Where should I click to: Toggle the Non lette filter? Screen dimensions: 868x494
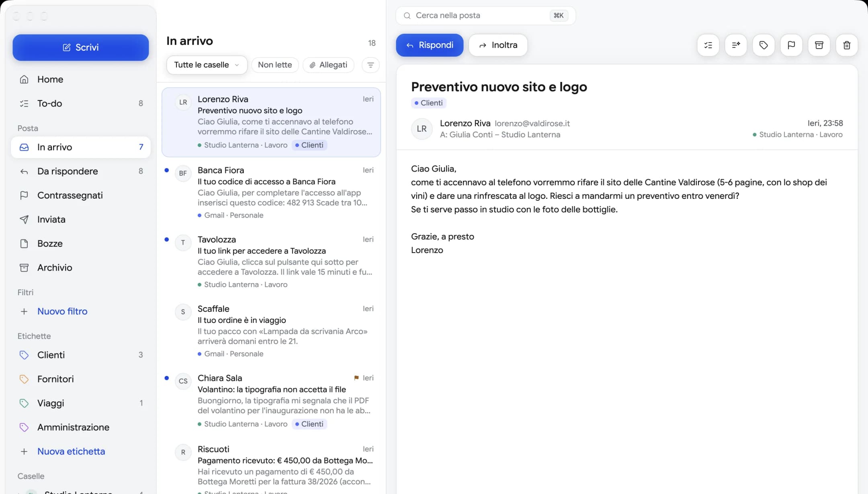pyautogui.click(x=275, y=65)
